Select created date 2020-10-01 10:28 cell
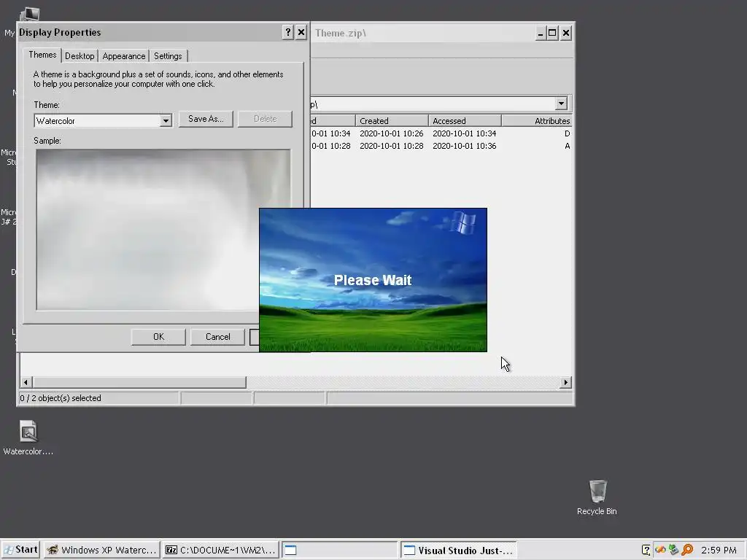 click(391, 146)
